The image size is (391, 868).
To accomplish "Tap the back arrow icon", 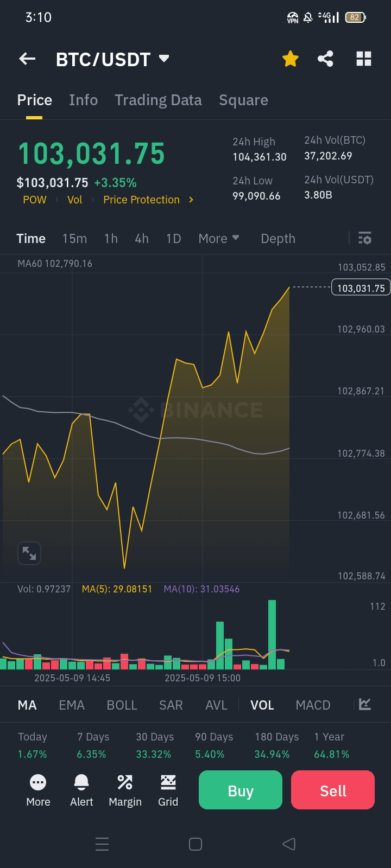I will (27, 59).
